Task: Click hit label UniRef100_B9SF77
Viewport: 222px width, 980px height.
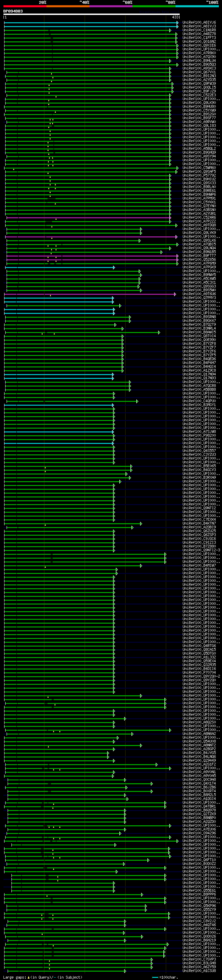Action: (199, 118)
